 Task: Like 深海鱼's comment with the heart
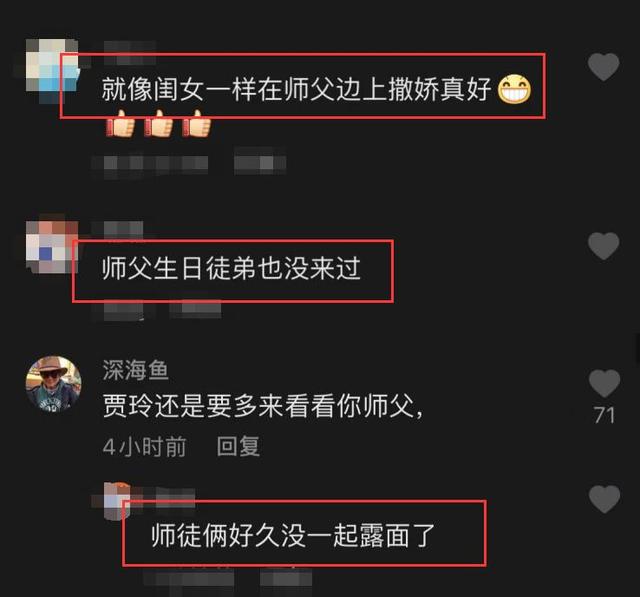[x=604, y=384]
